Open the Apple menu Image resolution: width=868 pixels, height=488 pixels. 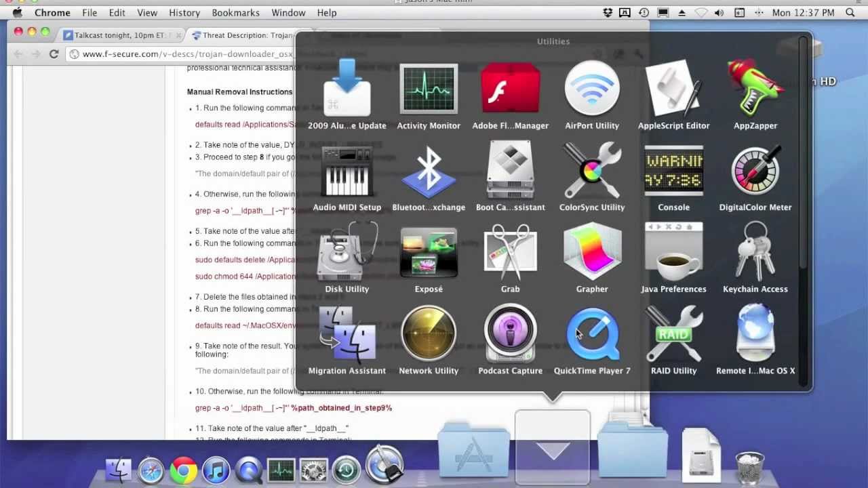click(x=18, y=13)
